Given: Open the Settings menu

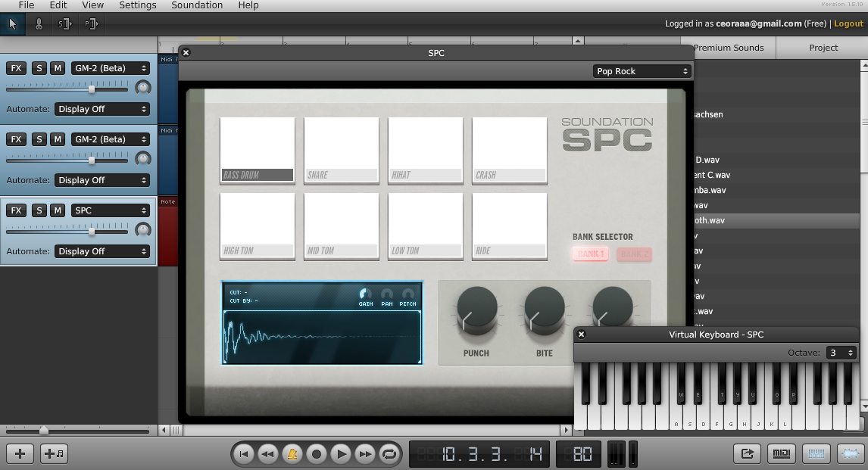Looking at the screenshot, I should click(x=137, y=5).
